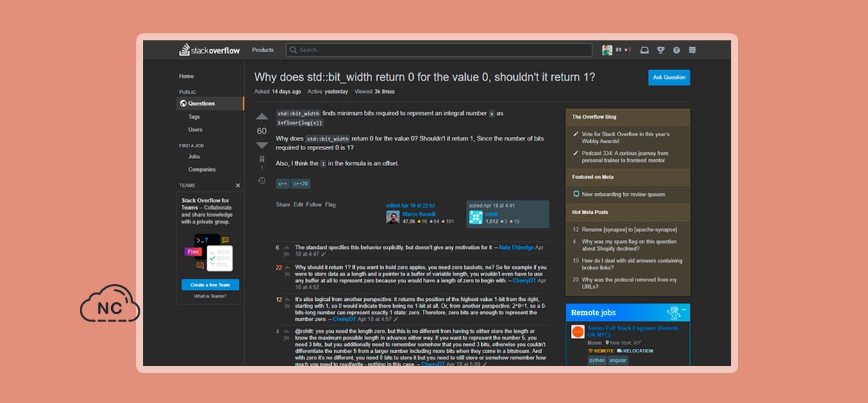Open Tags in the left sidebar
The width and height of the screenshot is (868, 403).
(x=194, y=117)
